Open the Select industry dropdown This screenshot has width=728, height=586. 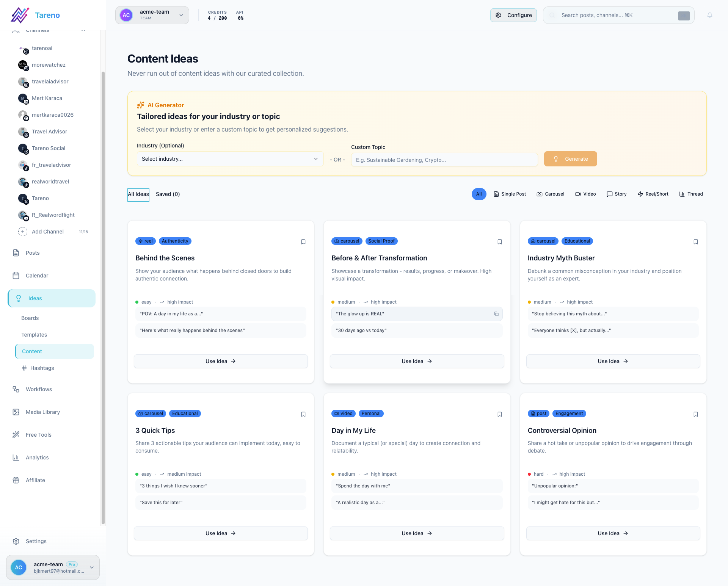point(230,159)
